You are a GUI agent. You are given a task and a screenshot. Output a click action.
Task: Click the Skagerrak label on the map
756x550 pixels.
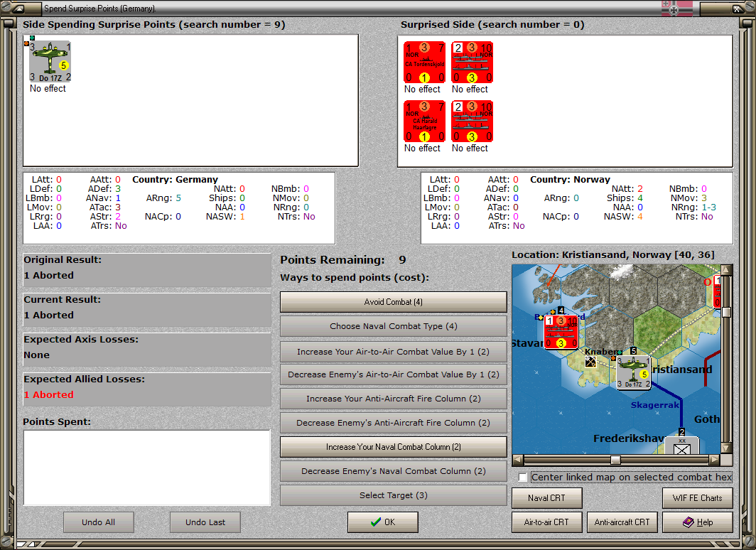pyautogui.click(x=655, y=405)
